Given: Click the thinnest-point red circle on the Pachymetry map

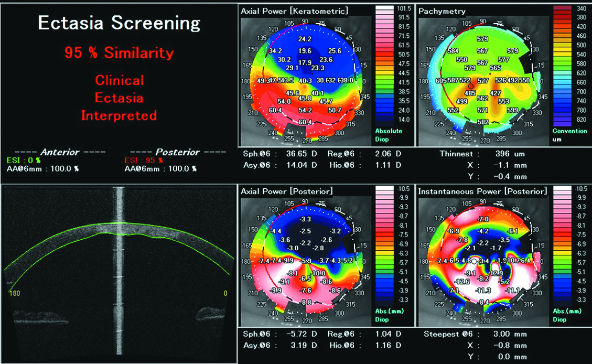Looking at the screenshot, I should coord(471,84).
